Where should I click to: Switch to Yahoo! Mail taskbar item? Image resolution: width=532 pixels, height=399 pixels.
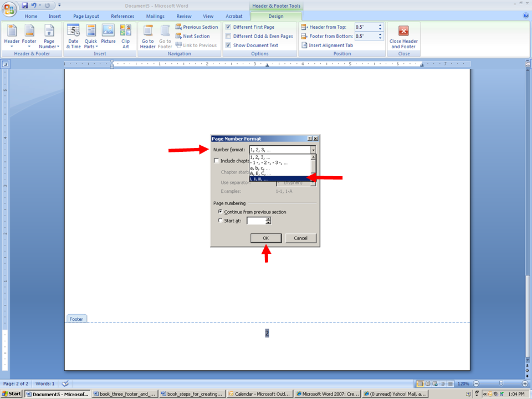(395, 394)
